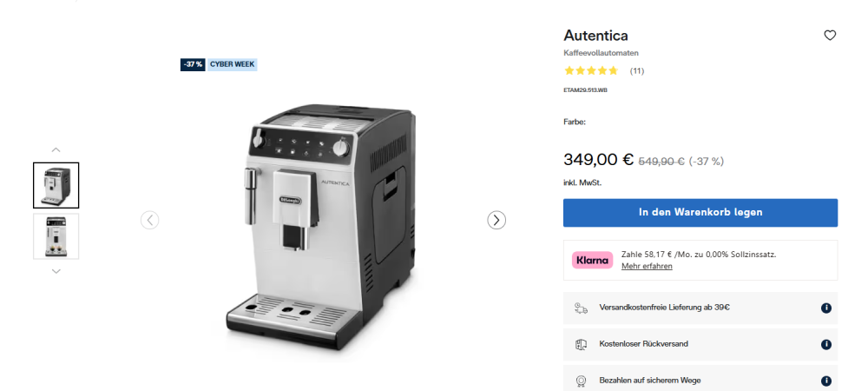Click the review count (11)

coord(636,71)
